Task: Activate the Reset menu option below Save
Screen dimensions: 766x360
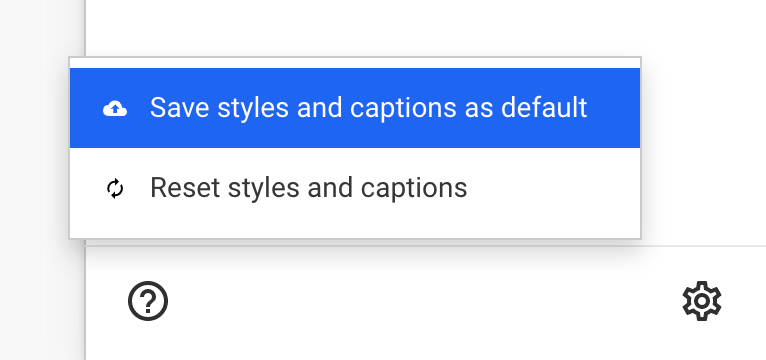Action: (x=355, y=188)
